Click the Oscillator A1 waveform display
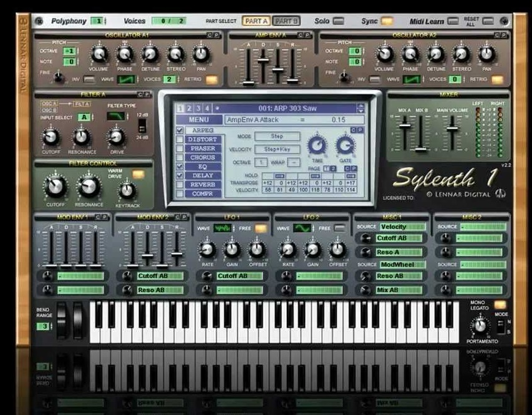 click(x=126, y=79)
